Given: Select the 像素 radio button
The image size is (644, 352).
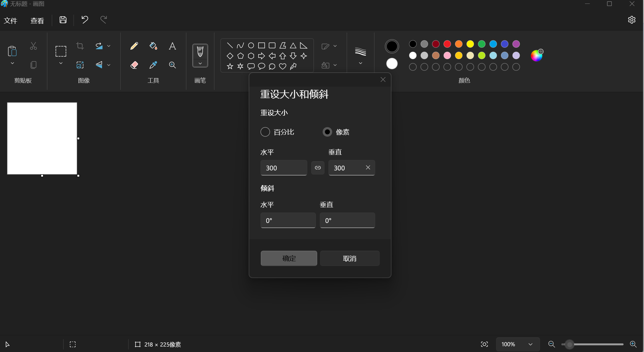Looking at the screenshot, I should (x=327, y=132).
